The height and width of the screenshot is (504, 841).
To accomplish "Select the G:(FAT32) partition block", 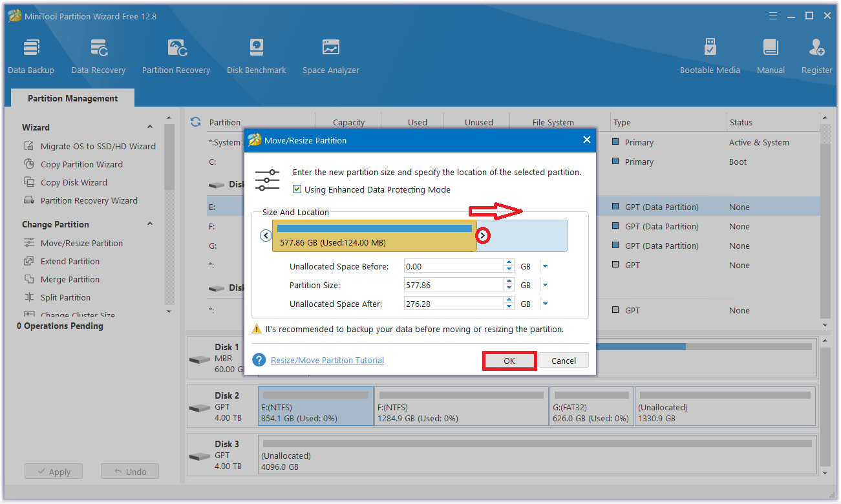I will coord(591,406).
